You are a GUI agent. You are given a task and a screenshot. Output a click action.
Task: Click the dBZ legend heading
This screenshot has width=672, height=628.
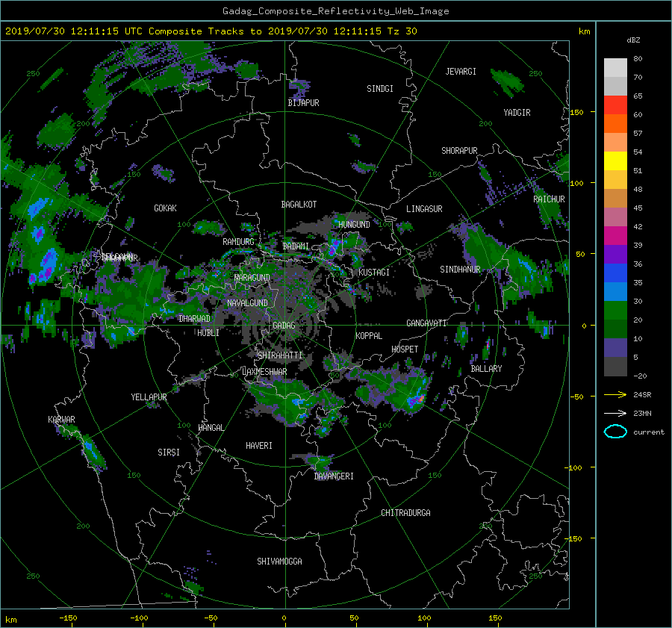click(x=633, y=40)
